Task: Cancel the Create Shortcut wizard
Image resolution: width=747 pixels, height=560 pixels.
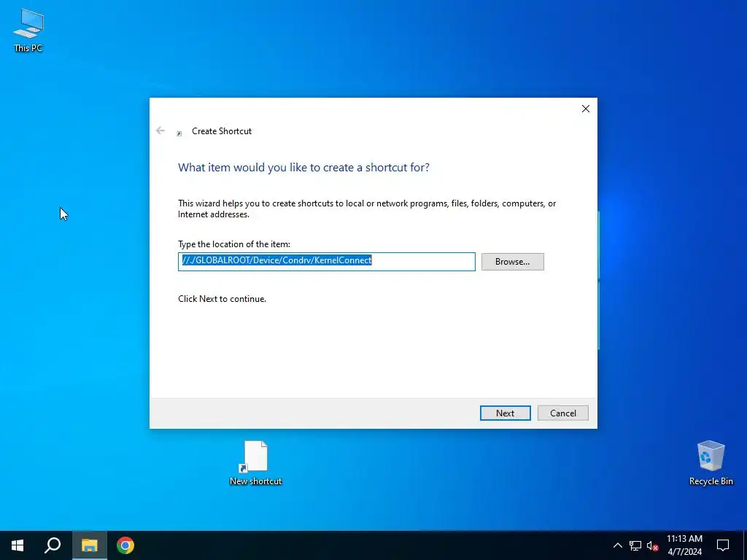Action: (563, 413)
